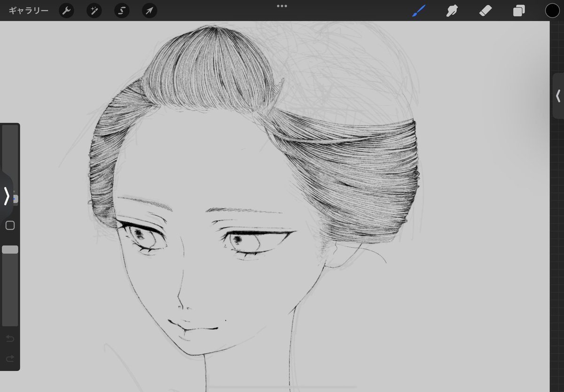Tap the three-dot menu at top center
Viewport: 564px width, 392px height.
tap(282, 6)
